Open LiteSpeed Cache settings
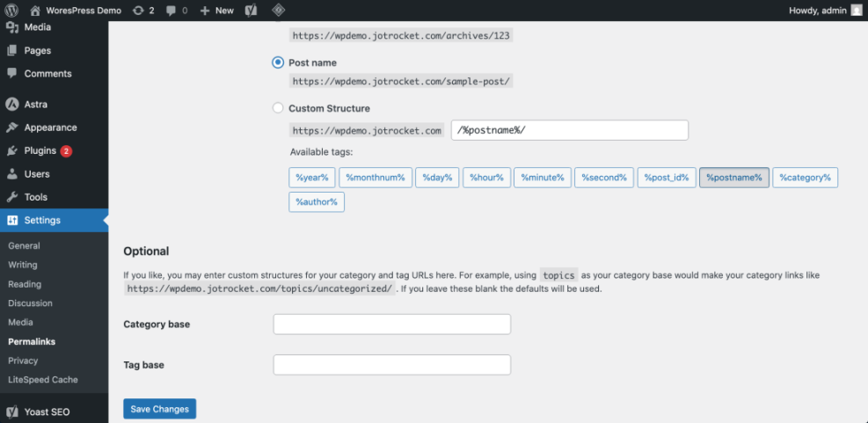 click(x=43, y=380)
